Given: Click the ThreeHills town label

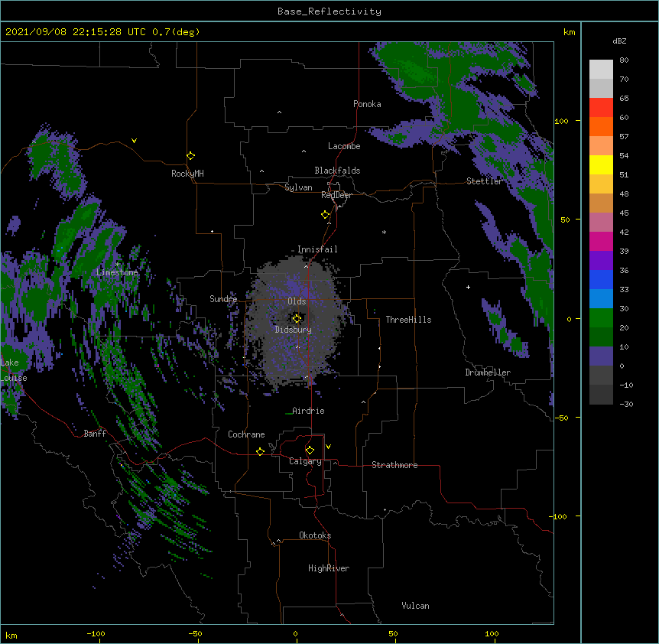Looking at the screenshot, I should click(409, 320).
